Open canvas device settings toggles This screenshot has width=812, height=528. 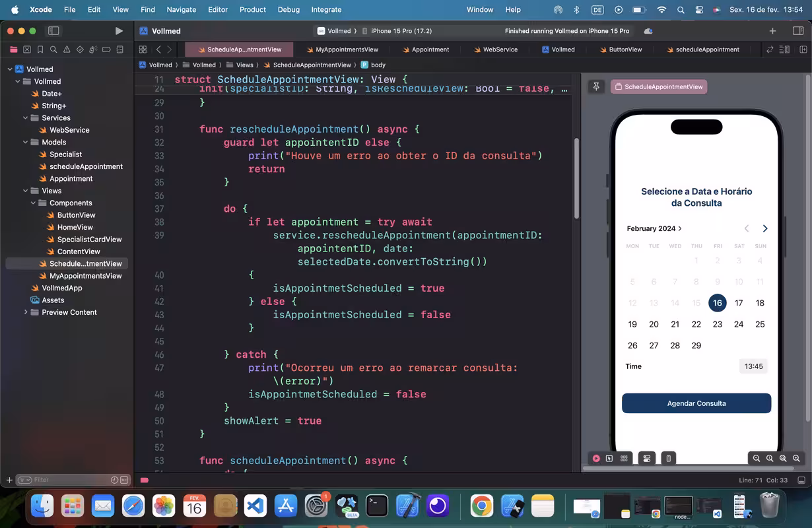tap(647, 458)
